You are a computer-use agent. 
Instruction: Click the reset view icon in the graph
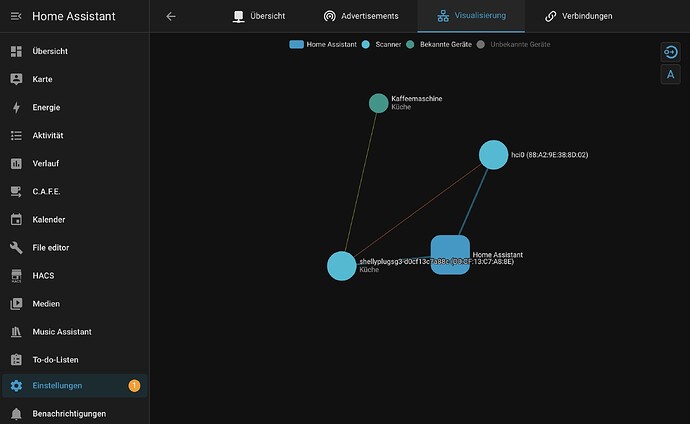(x=671, y=52)
